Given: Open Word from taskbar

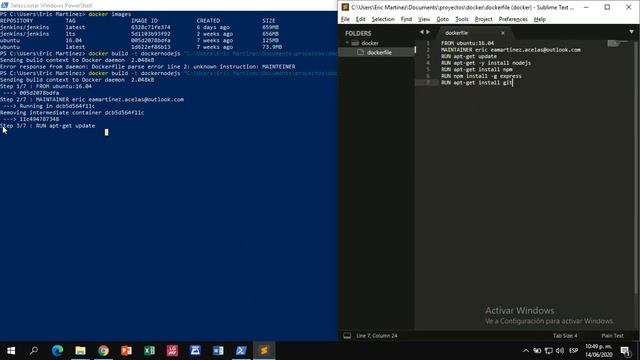Looking at the screenshot, I should pyautogui.click(x=218, y=351).
